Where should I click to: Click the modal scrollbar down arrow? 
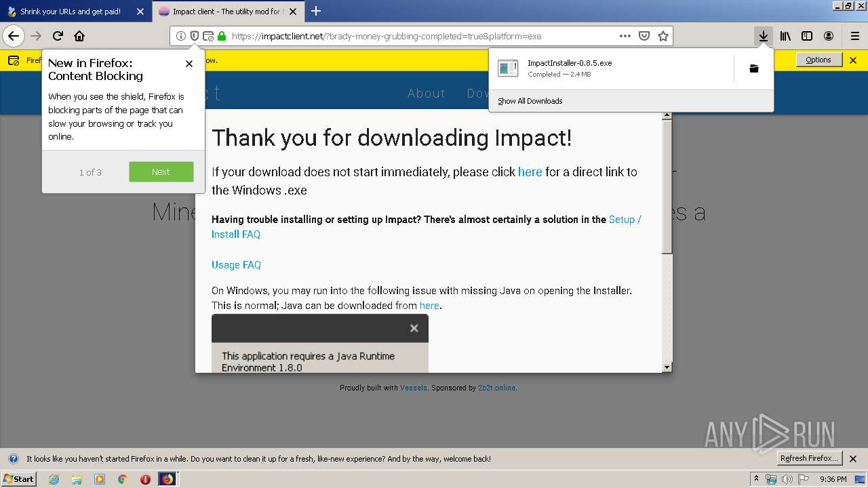(667, 367)
